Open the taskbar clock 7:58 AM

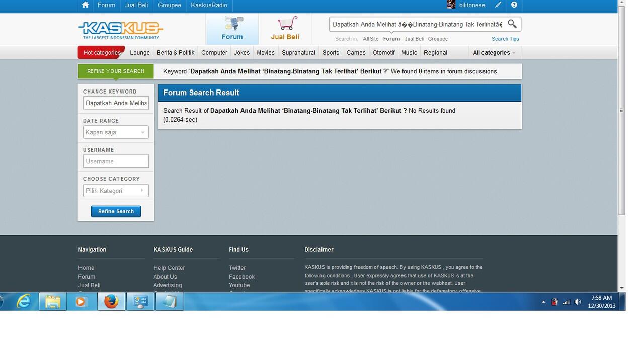tap(602, 302)
